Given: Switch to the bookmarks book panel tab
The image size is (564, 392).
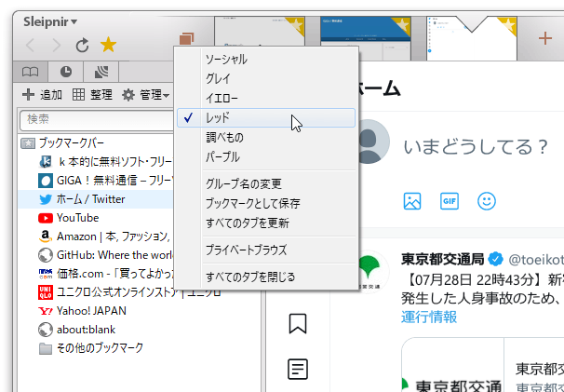Looking at the screenshot, I should click(30, 72).
